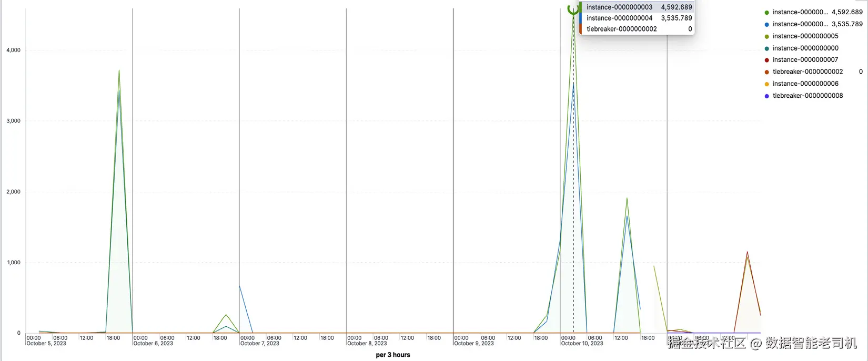This screenshot has width=868, height=361.
Task: Click the instance-0000000004 row in the tooltip
Action: tap(637, 18)
